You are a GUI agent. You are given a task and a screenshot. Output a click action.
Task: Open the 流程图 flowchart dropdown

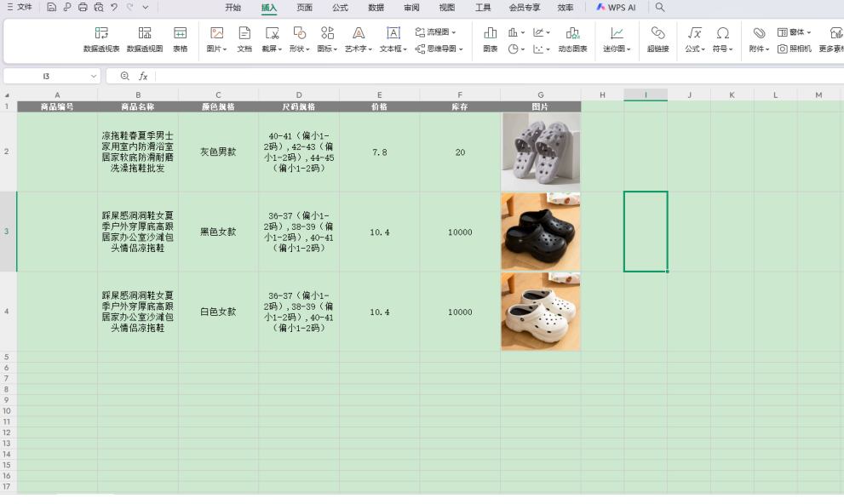435,32
